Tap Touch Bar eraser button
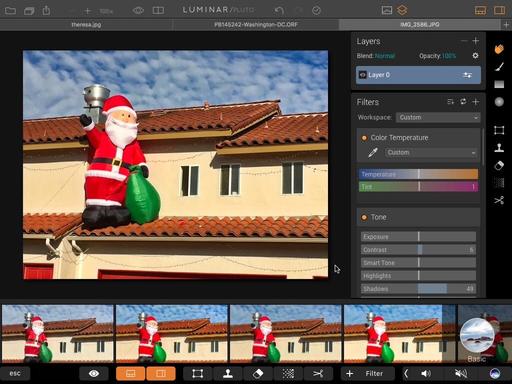 point(258,373)
